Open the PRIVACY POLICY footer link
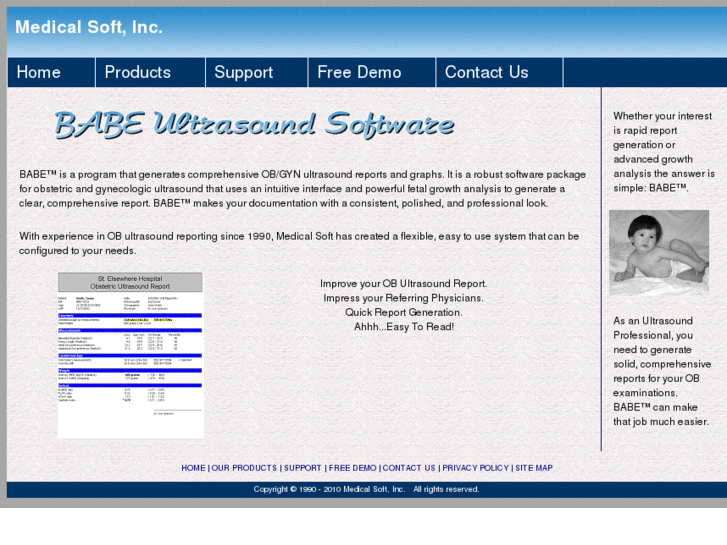Image resolution: width=727 pixels, height=545 pixels. (x=475, y=468)
